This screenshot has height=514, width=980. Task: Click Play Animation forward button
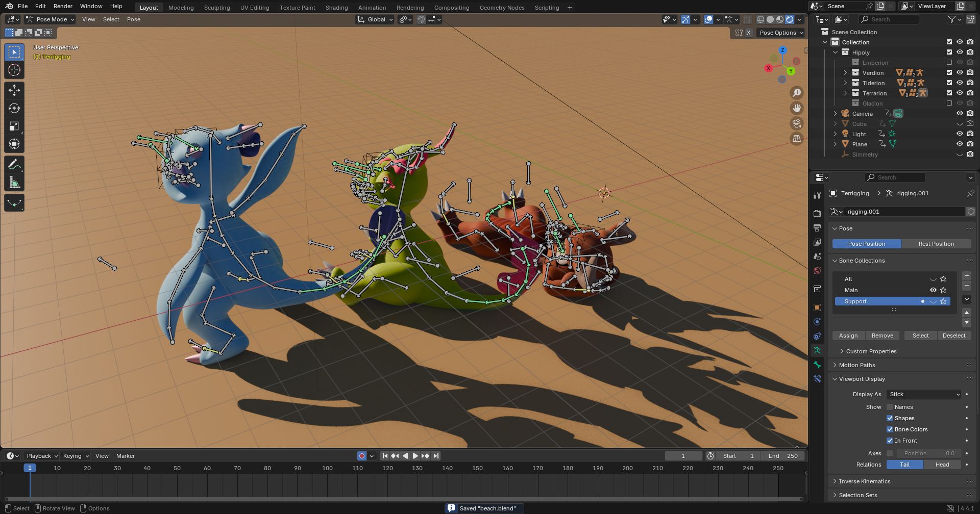pyautogui.click(x=415, y=456)
